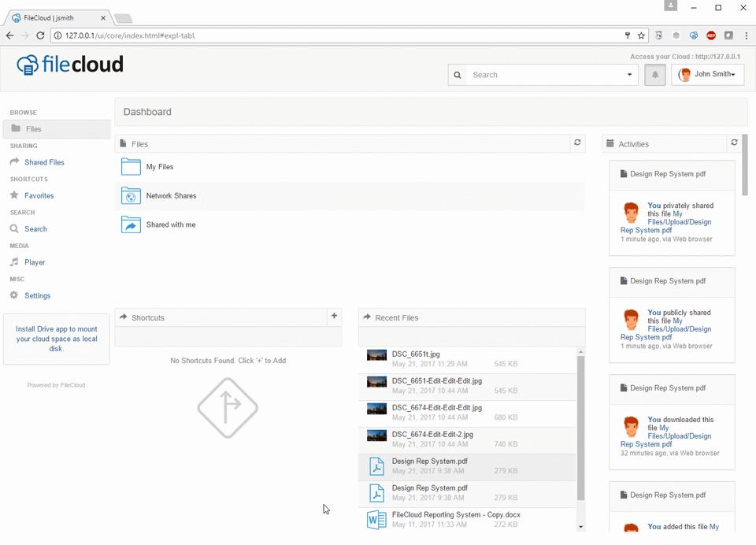
Task: Open the John Smith account dropdown
Action: click(713, 74)
